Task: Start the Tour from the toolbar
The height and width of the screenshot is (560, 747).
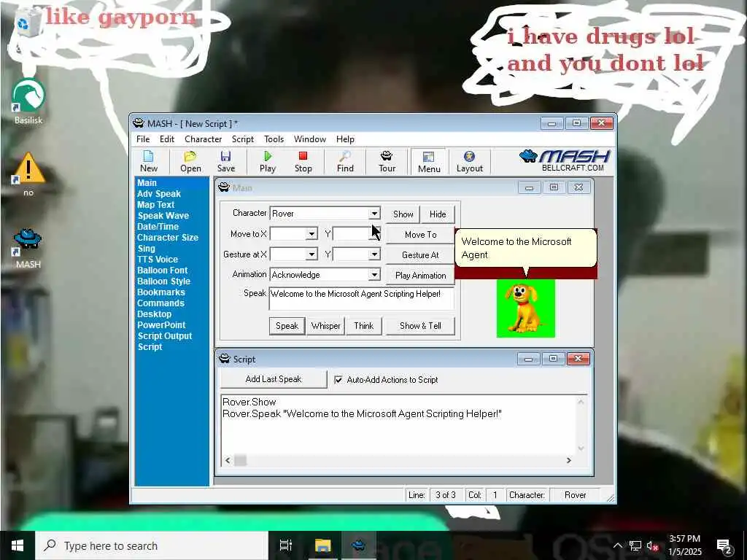Action: pyautogui.click(x=387, y=162)
